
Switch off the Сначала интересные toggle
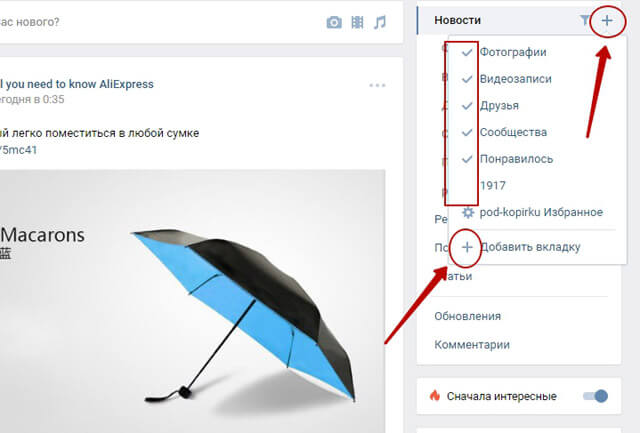tap(596, 396)
